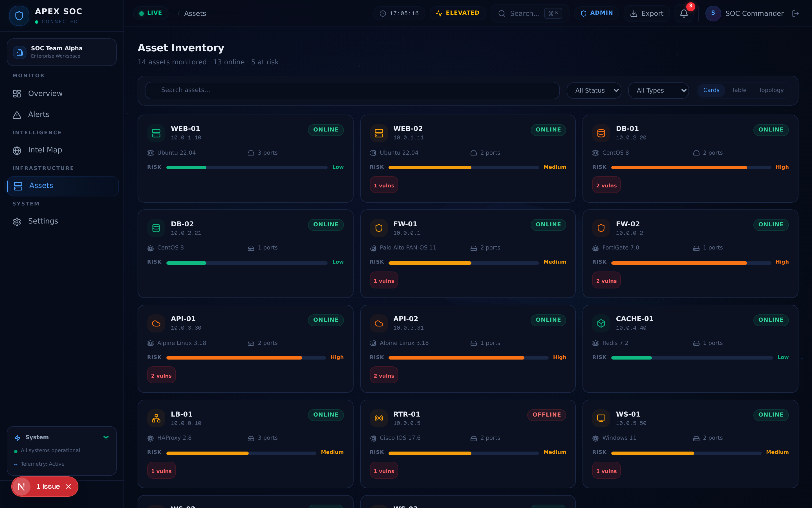
Task: Click the CACHE-01 risk bar
Action: [692, 358]
